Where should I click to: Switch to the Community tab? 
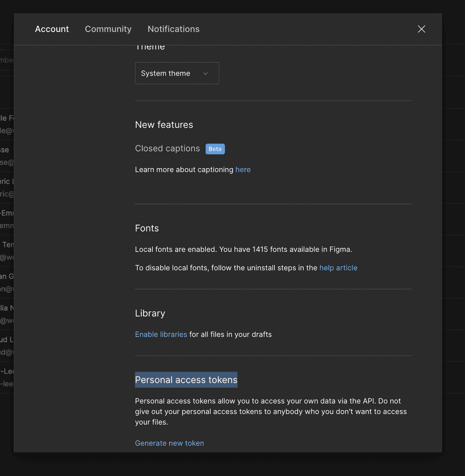tap(108, 29)
